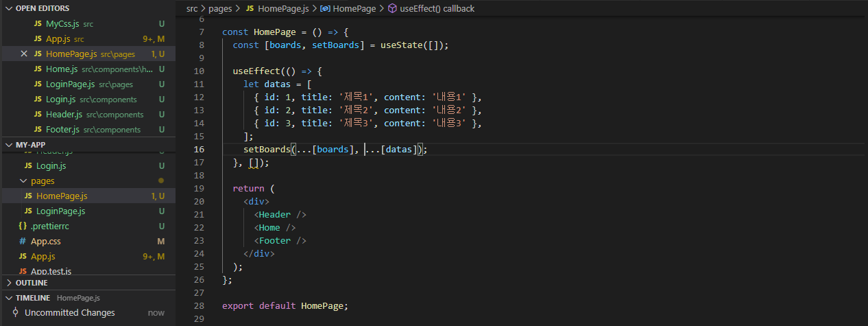This screenshot has height=326, width=868.
Task: Place cursor on setBoards call
Action: (x=267, y=150)
